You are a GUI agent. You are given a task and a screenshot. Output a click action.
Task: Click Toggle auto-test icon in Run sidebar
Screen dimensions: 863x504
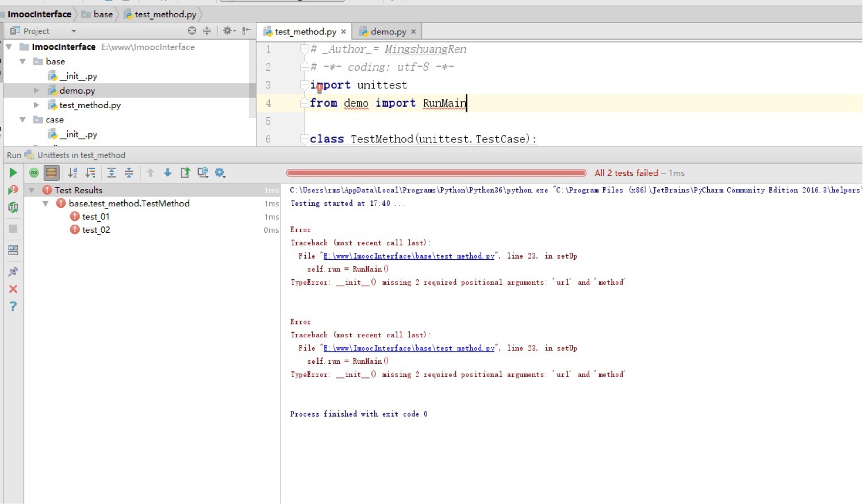(x=13, y=207)
